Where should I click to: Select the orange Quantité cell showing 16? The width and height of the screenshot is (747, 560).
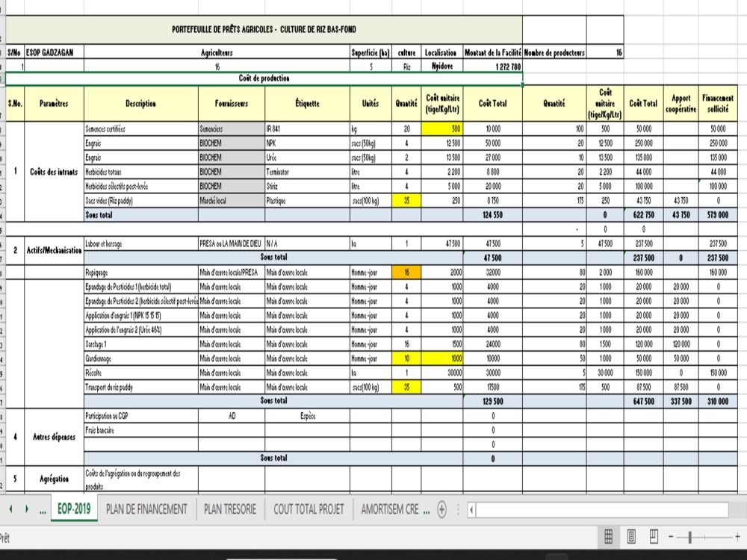click(406, 273)
